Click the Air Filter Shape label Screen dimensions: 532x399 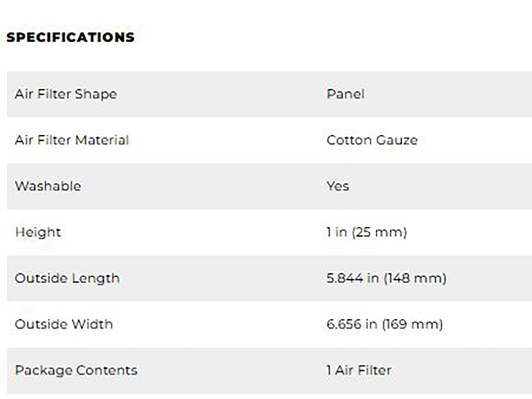coord(65,94)
